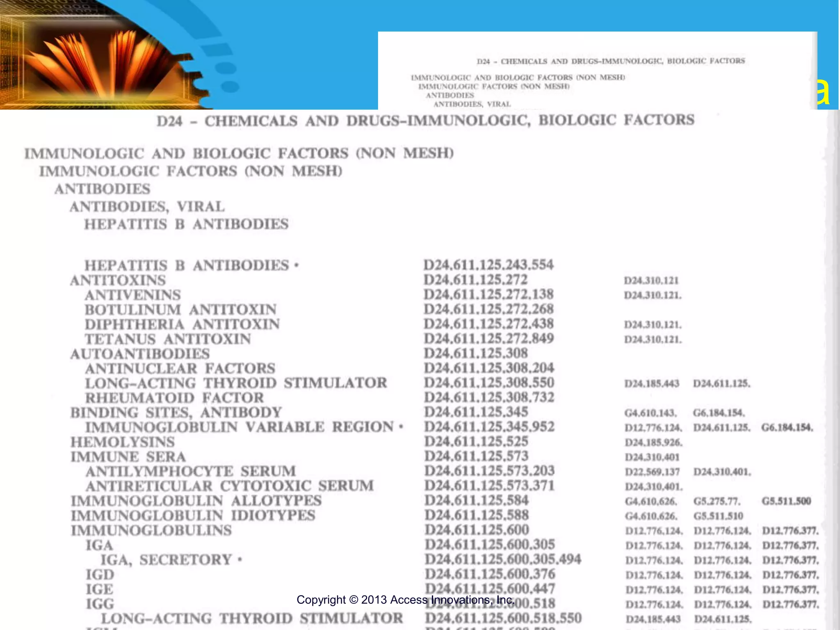Click TETANUS ANTITOXIN entry

(x=168, y=339)
